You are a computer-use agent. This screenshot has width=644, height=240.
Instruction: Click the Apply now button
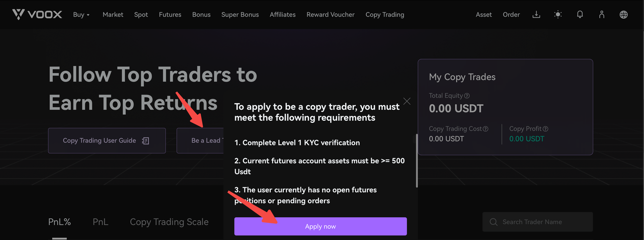tap(320, 226)
